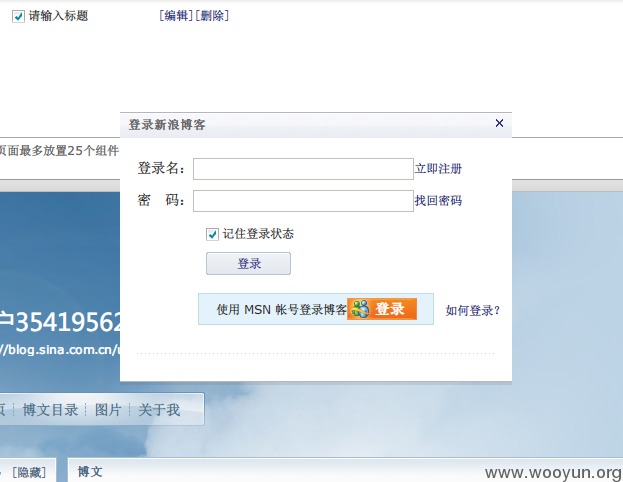Image resolution: width=623 pixels, height=482 pixels.
Task: Click the 登录新浪博客 dialog title
Action: (167, 125)
